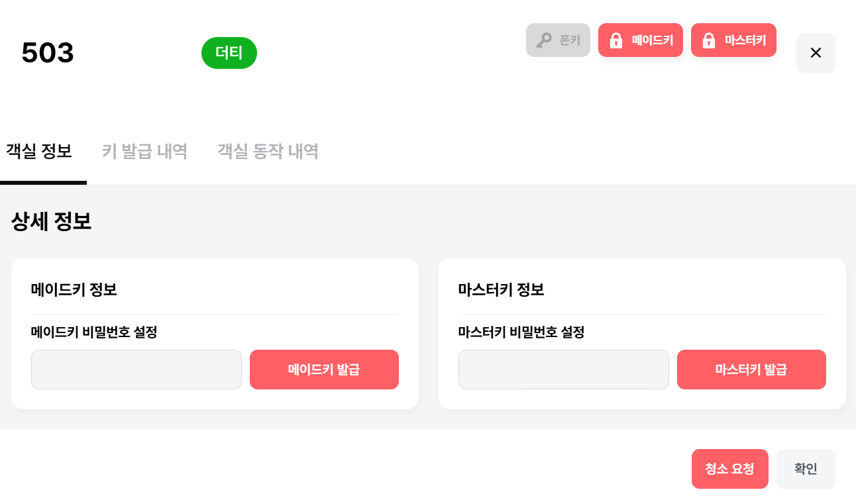Click the 메이드키 비밀번호 설정 label
Viewport: 856px width, 504px height.
click(x=94, y=332)
